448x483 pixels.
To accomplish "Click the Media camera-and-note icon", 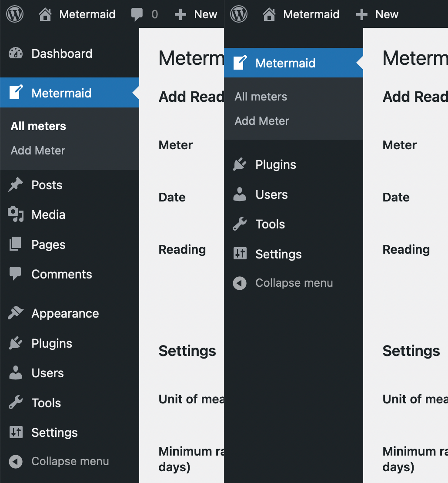I will point(16,214).
